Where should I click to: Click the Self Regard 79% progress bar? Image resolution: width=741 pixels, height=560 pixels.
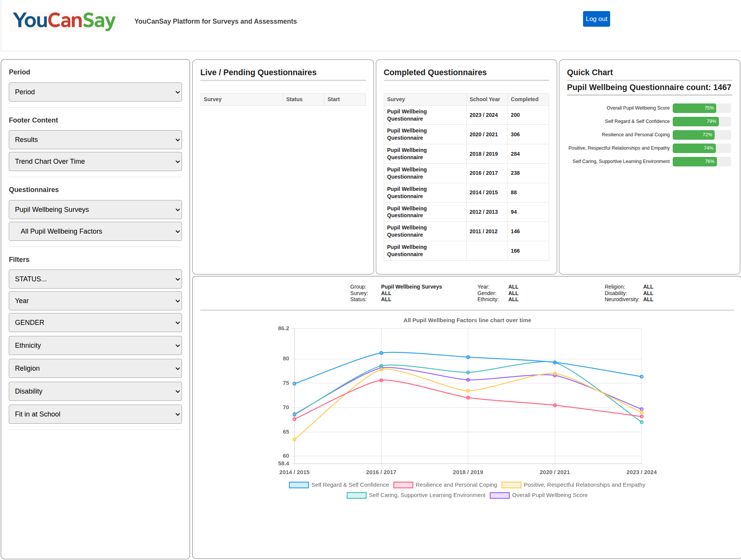pyautogui.click(x=695, y=121)
